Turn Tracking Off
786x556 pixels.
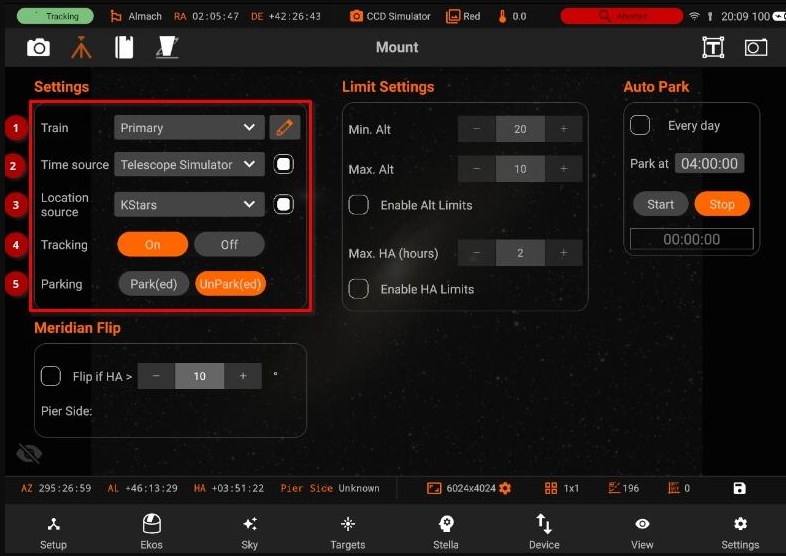coord(229,244)
